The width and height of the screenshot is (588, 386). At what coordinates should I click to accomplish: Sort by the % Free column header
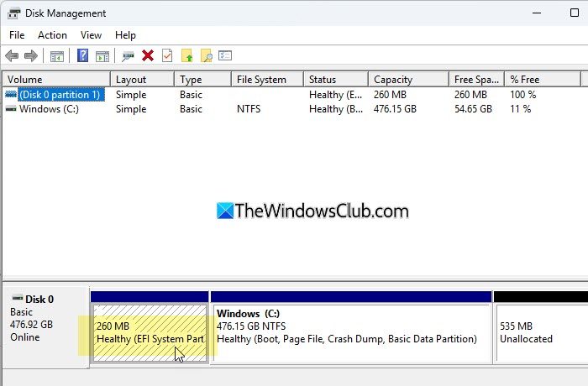click(543, 80)
